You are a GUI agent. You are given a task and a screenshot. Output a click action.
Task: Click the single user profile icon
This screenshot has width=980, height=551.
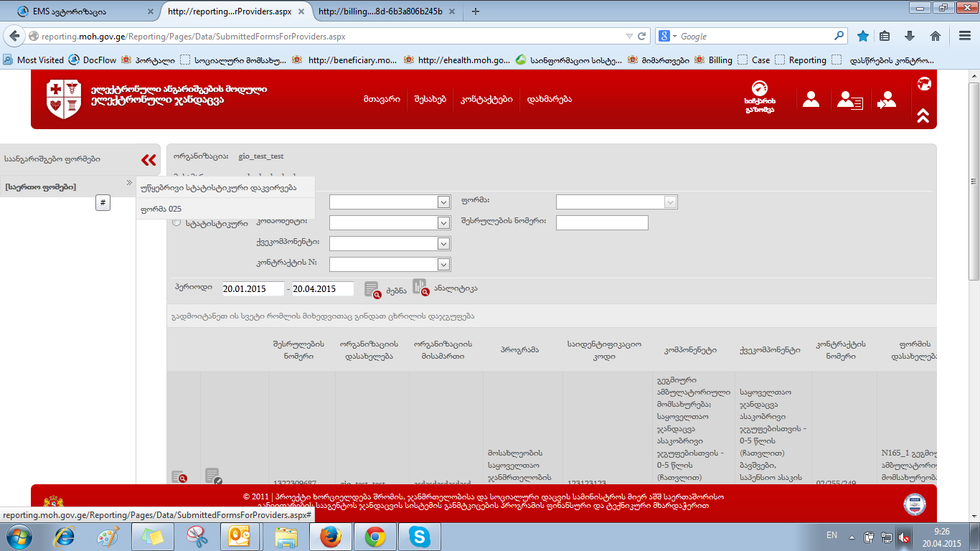coord(811,99)
